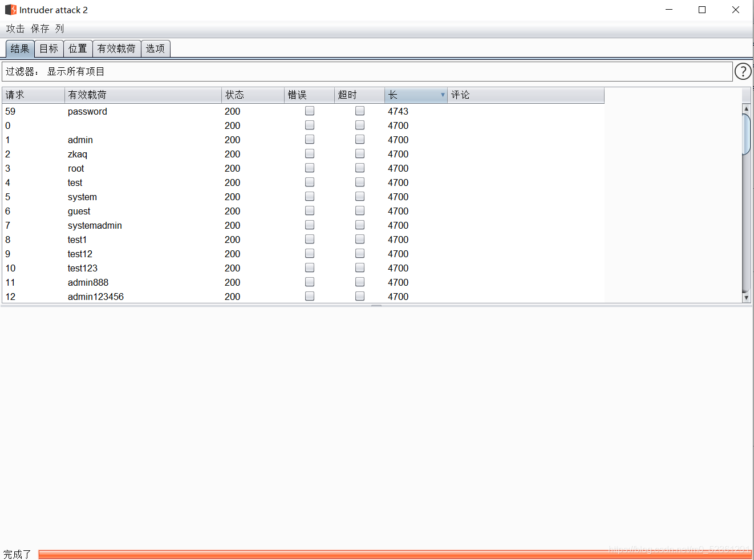Switch to the 有效载荷 tab
This screenshot has width=754, height=560.
click(x=117, y=48)
